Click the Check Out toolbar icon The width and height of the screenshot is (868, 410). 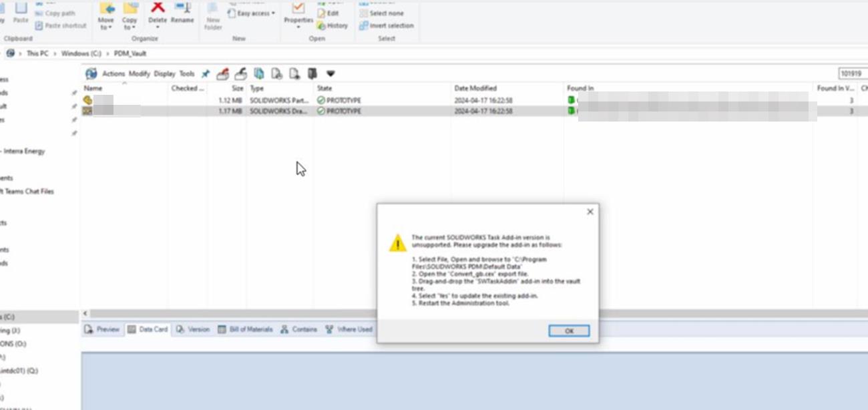click(x=223, y=73)
